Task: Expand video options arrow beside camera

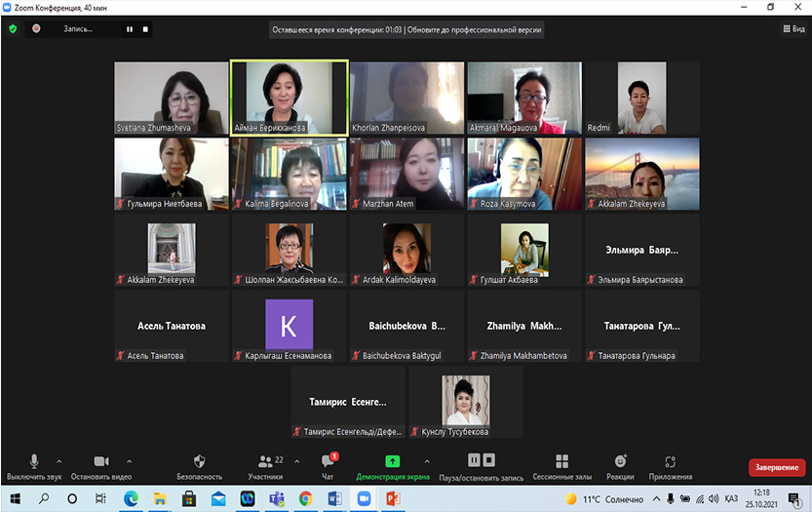Action: coord(130,461)
